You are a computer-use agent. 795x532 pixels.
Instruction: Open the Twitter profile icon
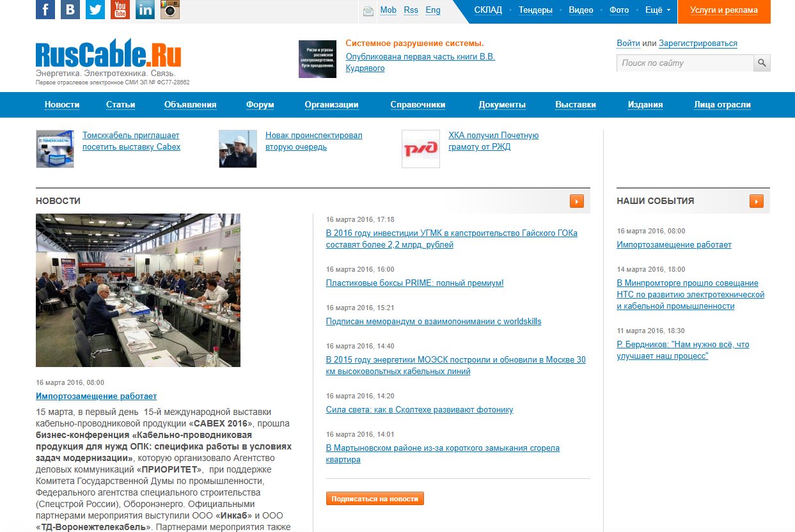tap(95, 10)
